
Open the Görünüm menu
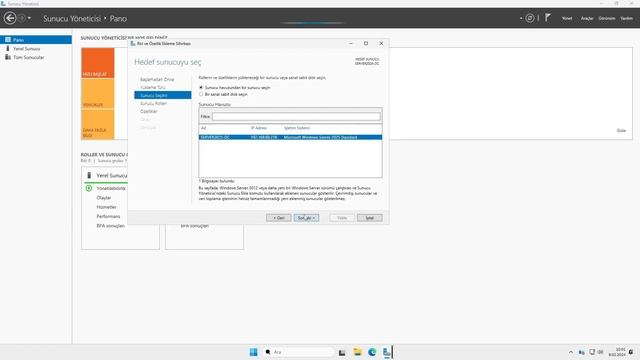(x=607, y=18)
